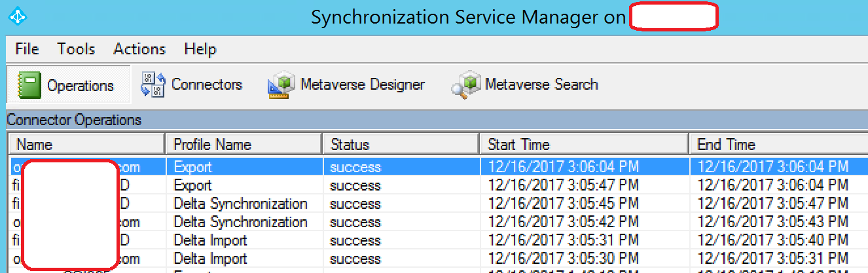868x273 pixels.
Task: Click the application icon in title bar
Action: pyautogui.click(x=14, y=15)
